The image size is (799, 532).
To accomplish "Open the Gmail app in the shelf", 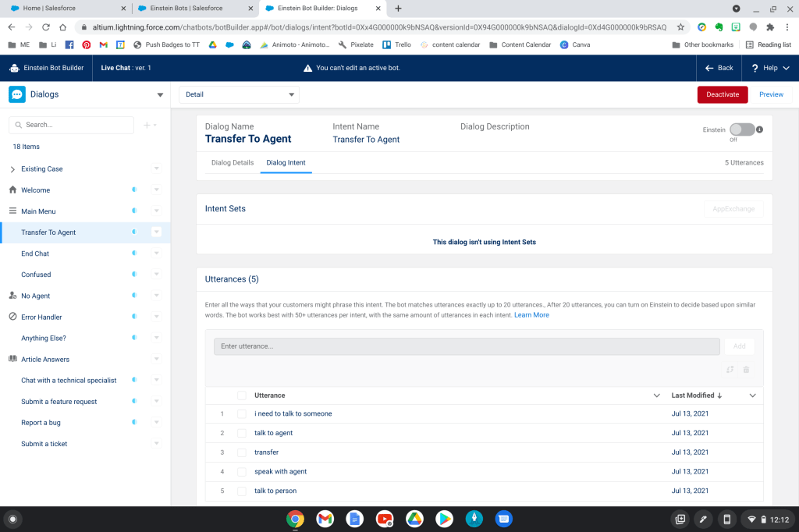I will pyautogui.click(x=325, y=519).
